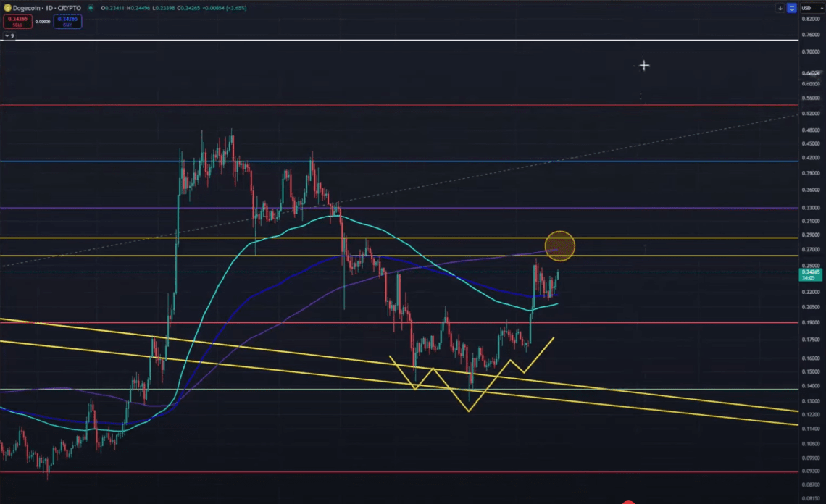Select the yellow highlighted circle drawing

[x=559, y=246]
